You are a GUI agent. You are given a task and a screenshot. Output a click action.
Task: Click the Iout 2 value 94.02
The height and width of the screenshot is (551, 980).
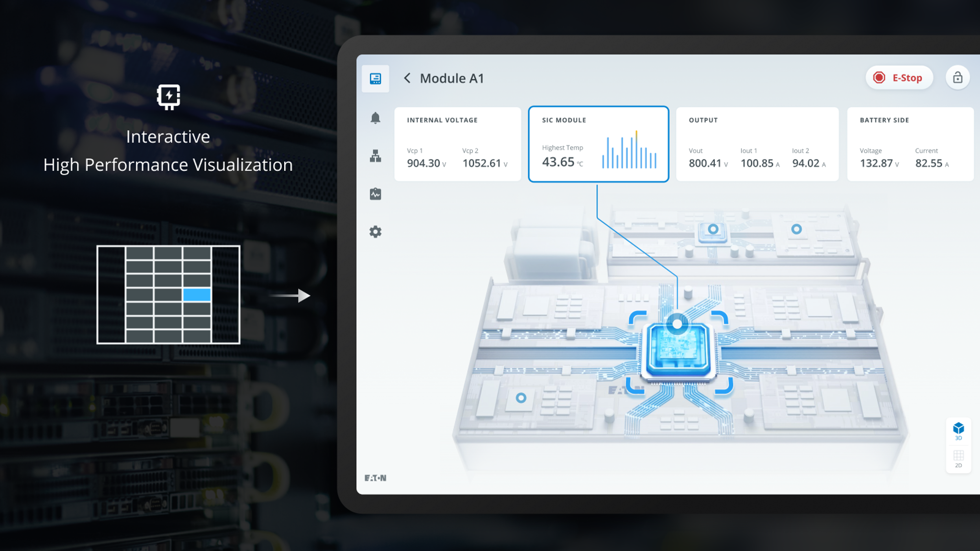tap(806, 163)
